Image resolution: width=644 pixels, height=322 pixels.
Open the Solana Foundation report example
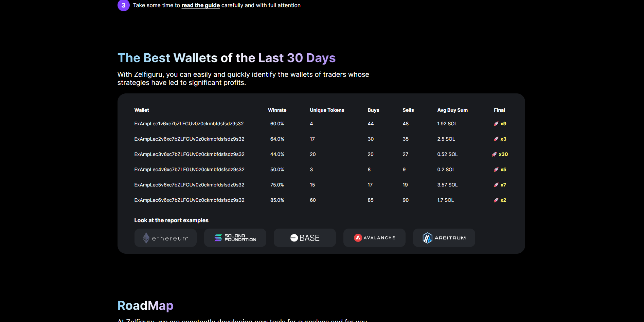(235, 238)
